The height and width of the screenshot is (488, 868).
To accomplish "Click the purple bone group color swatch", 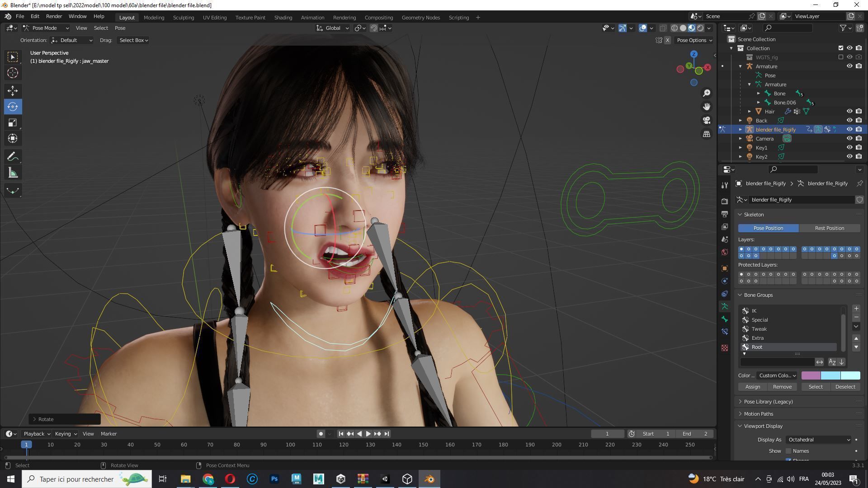I will (x=811, y=375).
